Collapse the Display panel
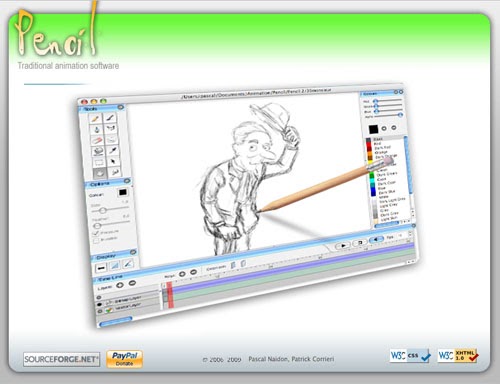Image resolution: width=500 pixels, height=384 pixels. pyautogui.click(x=133, y=252)
